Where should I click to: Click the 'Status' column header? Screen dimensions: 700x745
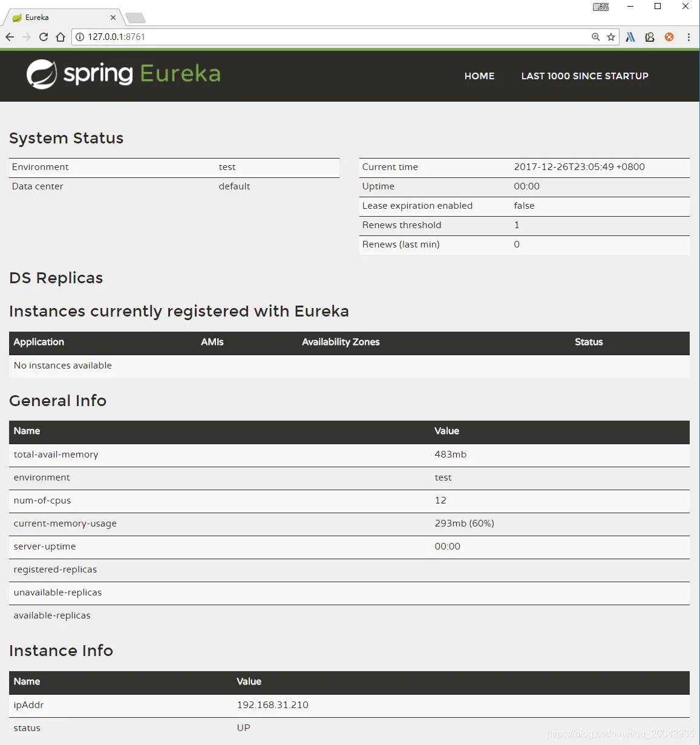point(589,342)
